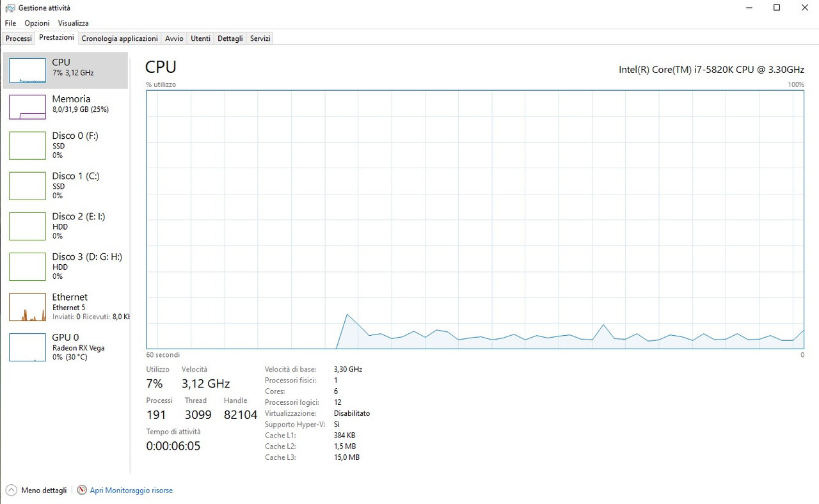Minimize the Gestione attività window
This screenshot has width=819, height=504.
point(748,8)
